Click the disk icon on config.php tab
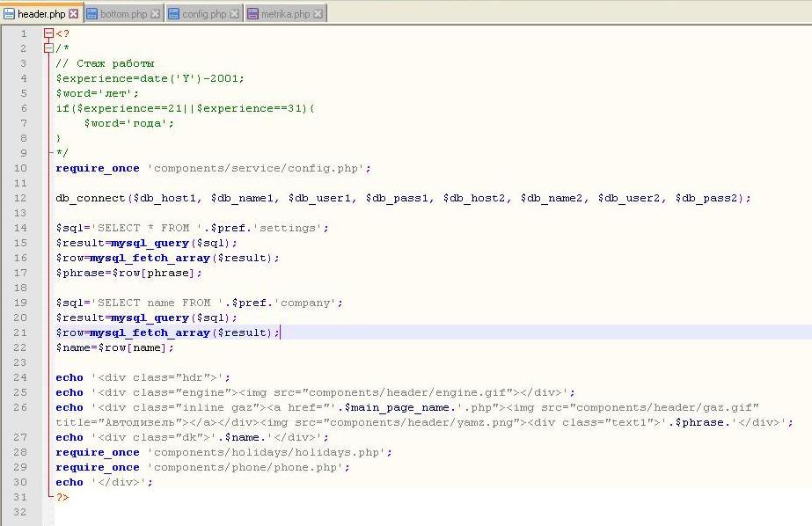This screenshot has width=812, height=526. pyautogui.click(x=173, y=14)
